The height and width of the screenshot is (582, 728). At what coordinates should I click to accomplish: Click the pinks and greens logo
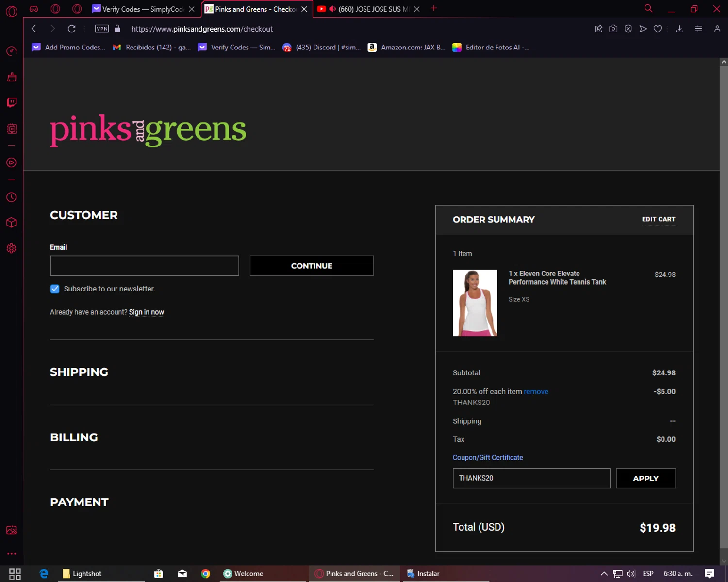pos(148,130)
